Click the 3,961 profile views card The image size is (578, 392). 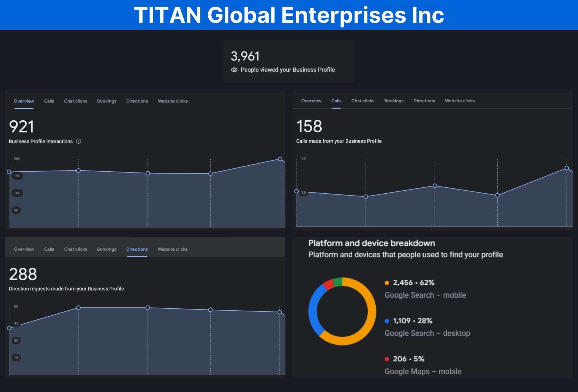coord(289,61)
